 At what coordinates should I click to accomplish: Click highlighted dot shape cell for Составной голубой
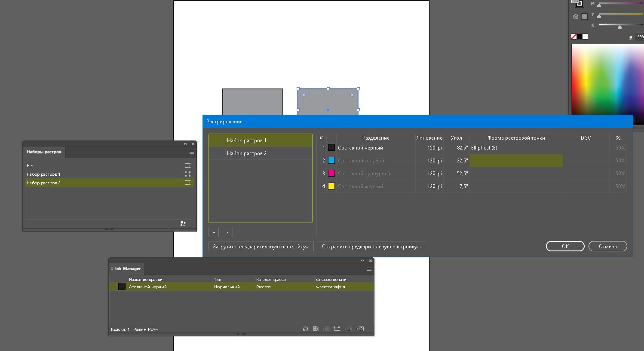point(516,161)
